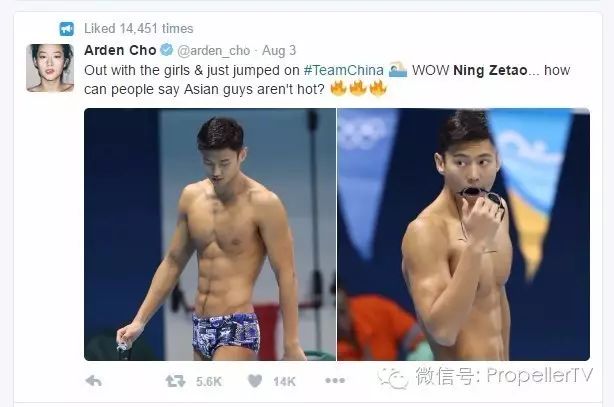Image resolution: width=614 pixels, height=407 pixels.
Task: Click the Liked 14,451 times label
Action: [139, 29]
